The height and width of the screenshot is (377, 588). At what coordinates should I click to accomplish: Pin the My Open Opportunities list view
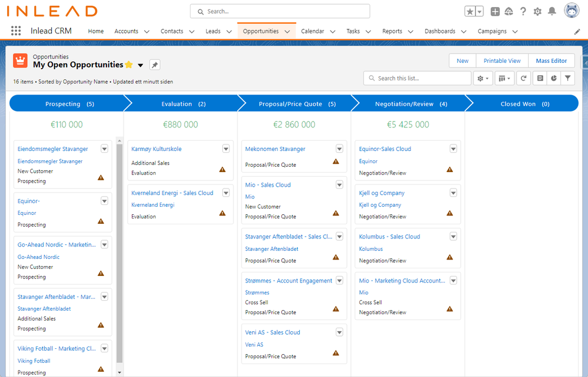(x=155, y=65)
